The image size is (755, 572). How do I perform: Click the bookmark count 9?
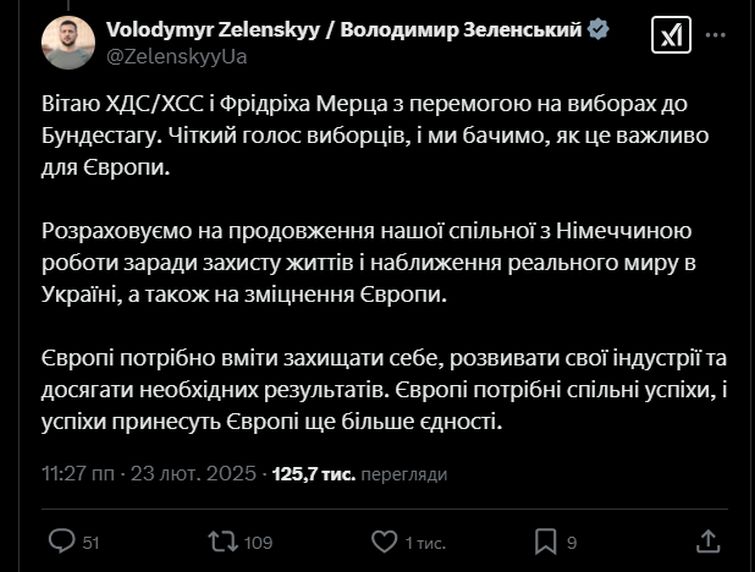click(572, 542)
